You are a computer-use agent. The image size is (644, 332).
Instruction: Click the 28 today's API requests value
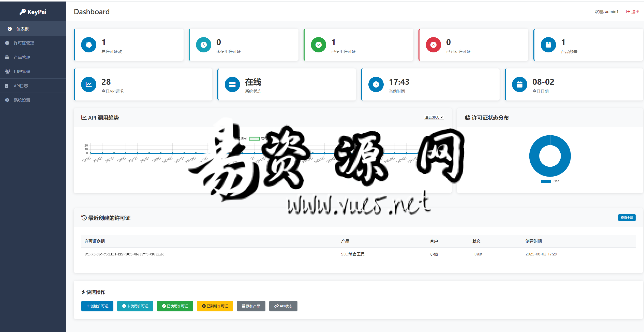click(106, 82)
